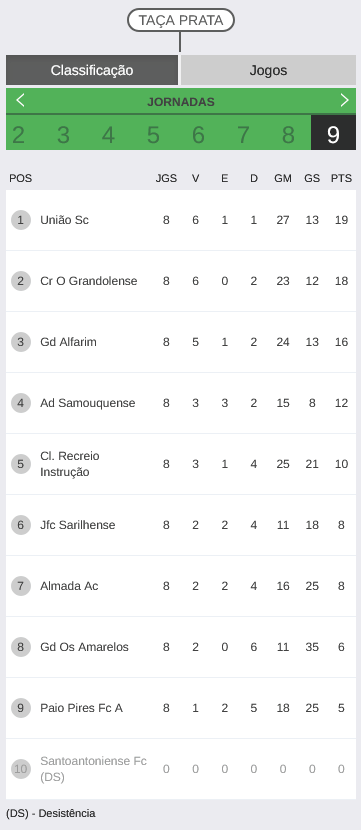Open the Classificação tab
This screenshot has height=830, width=361.
[x=92, y=70]
